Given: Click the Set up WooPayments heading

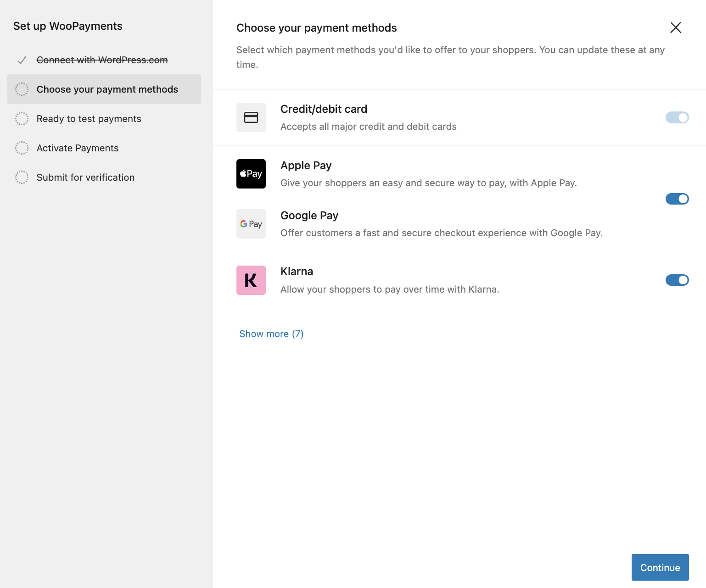Looking at the screenshot, I should point(68,26).
